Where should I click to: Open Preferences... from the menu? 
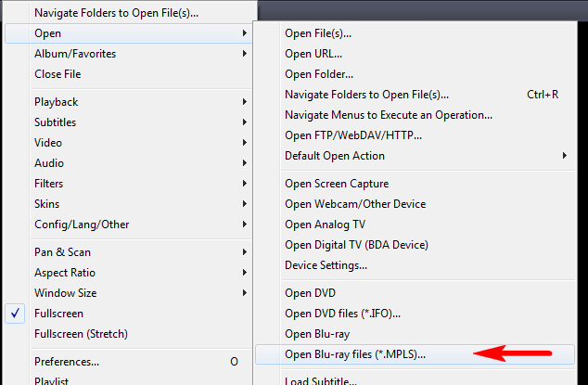128,362
